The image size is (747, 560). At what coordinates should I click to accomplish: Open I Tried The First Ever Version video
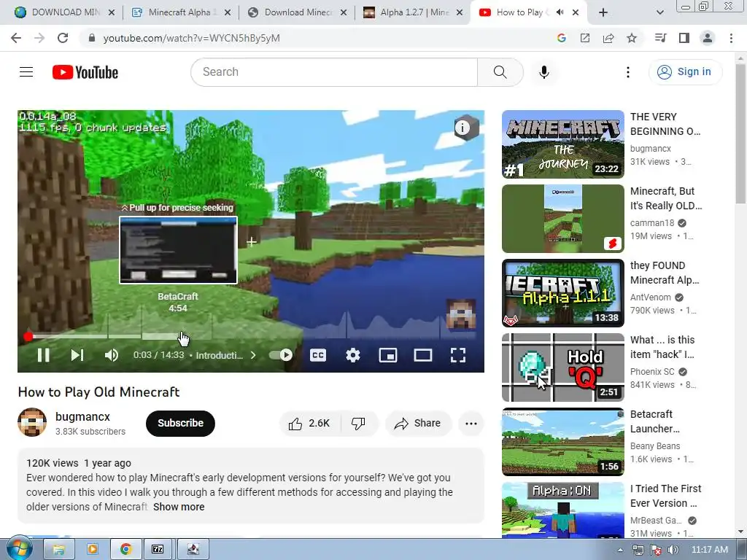tap(563, 510)
